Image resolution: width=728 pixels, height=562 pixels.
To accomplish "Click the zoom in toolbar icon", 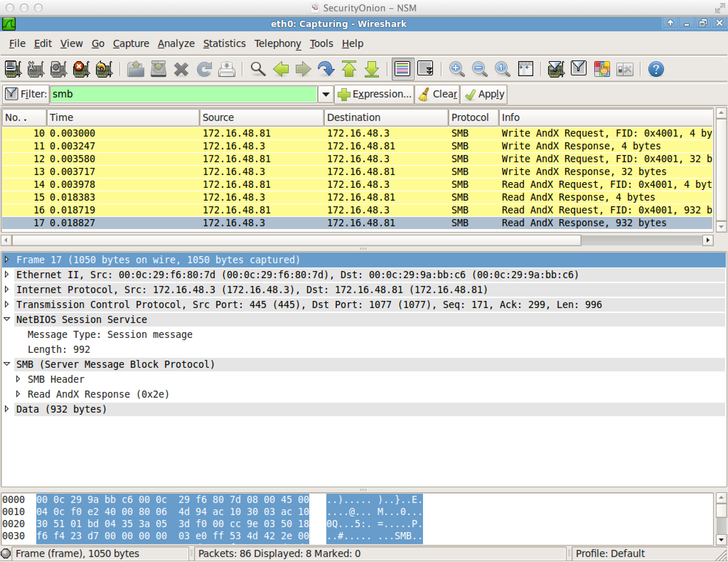I will click(457, 69).
